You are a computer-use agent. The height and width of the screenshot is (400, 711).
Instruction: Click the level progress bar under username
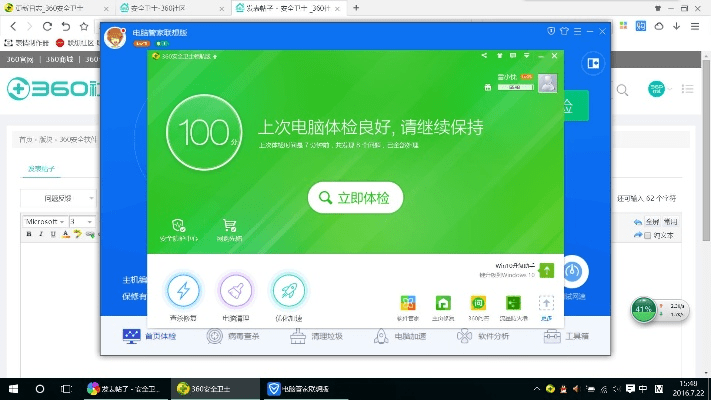(x=516, y=87)
